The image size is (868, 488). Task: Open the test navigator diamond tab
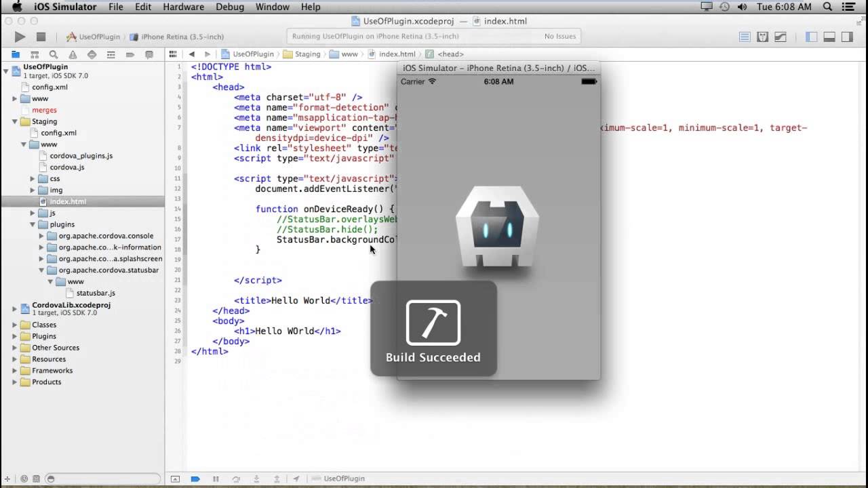pos(92,54)
